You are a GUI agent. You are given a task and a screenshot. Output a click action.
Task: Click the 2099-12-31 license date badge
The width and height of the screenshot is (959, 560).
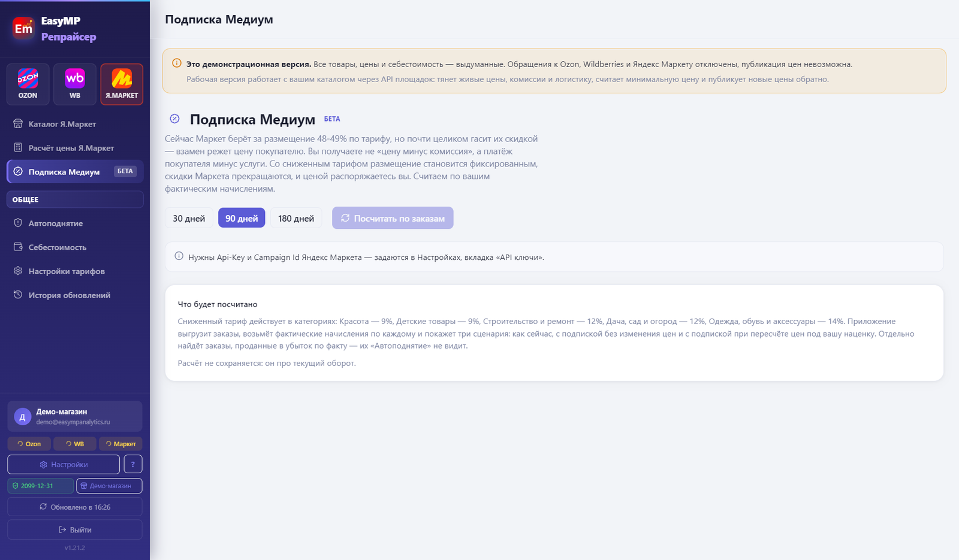tap(41, 486)
